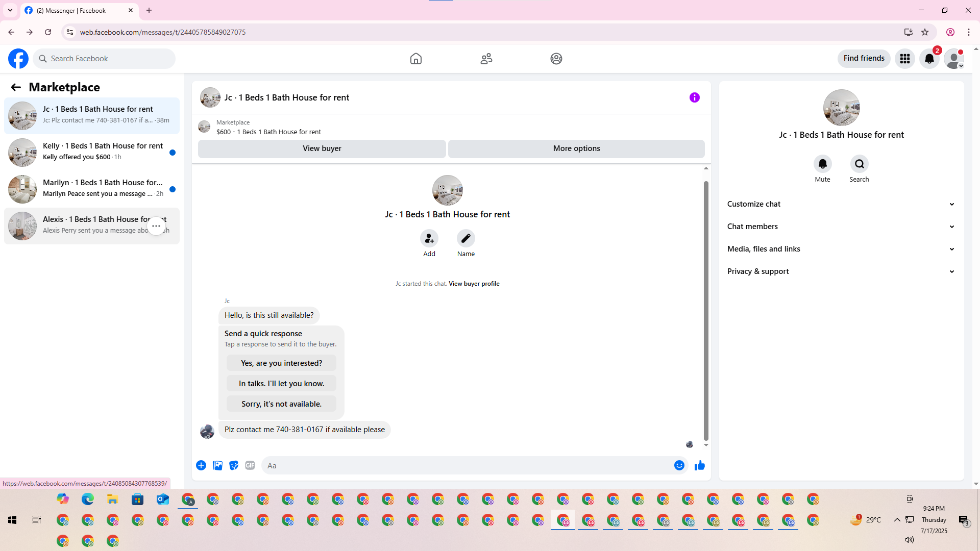Open the emoji picker in message box
Screen dimensions: 980x551
[679, 465]
